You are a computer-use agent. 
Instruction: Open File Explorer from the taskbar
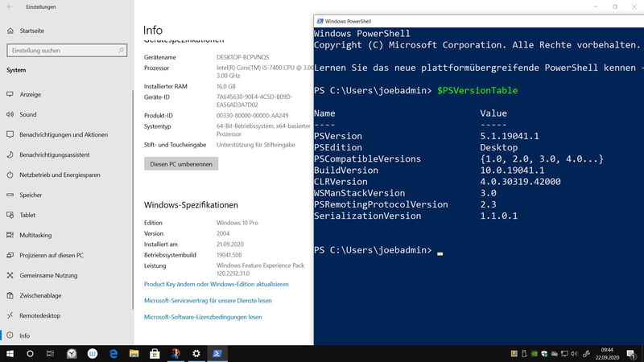tap(134, 353)
